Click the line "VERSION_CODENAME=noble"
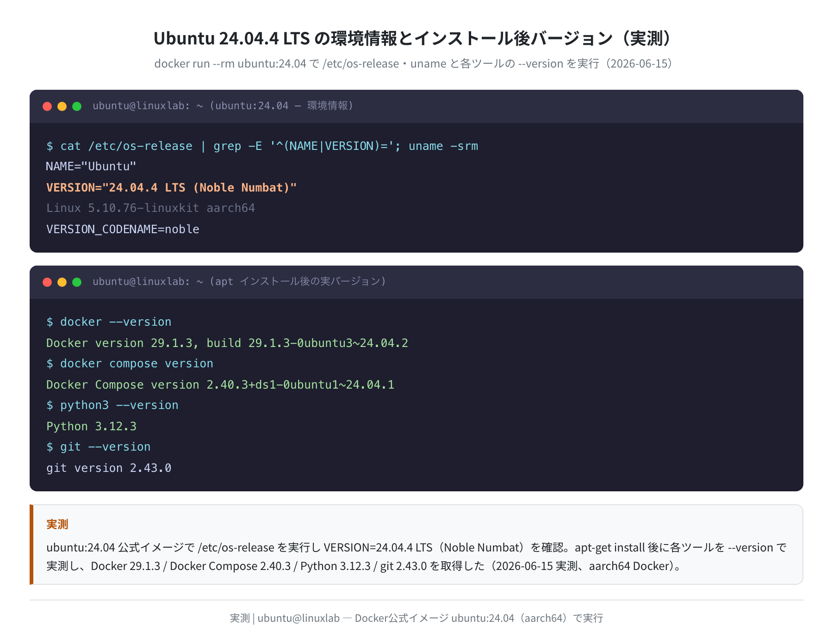833x644 pixels. (x=123, y=229)
